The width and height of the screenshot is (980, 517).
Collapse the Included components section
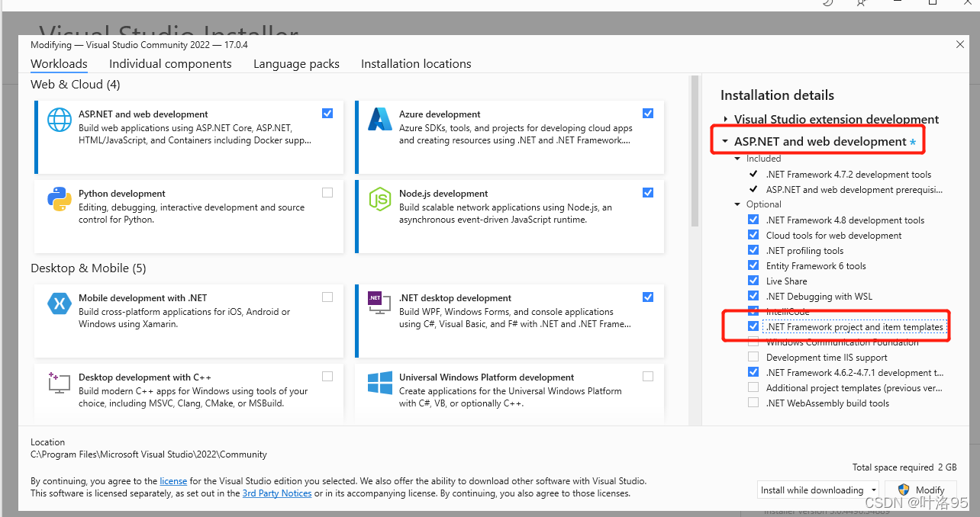point(737,159)
